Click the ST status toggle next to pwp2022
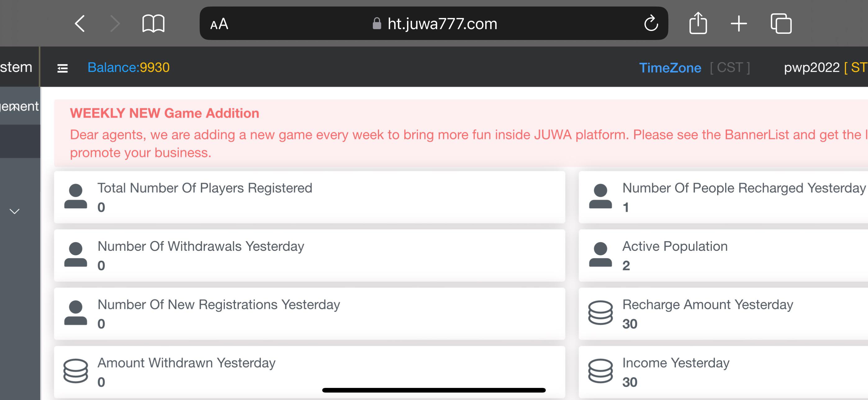This screenshot has height=400, width=868. pyautogui.click(x=861, y=67)
